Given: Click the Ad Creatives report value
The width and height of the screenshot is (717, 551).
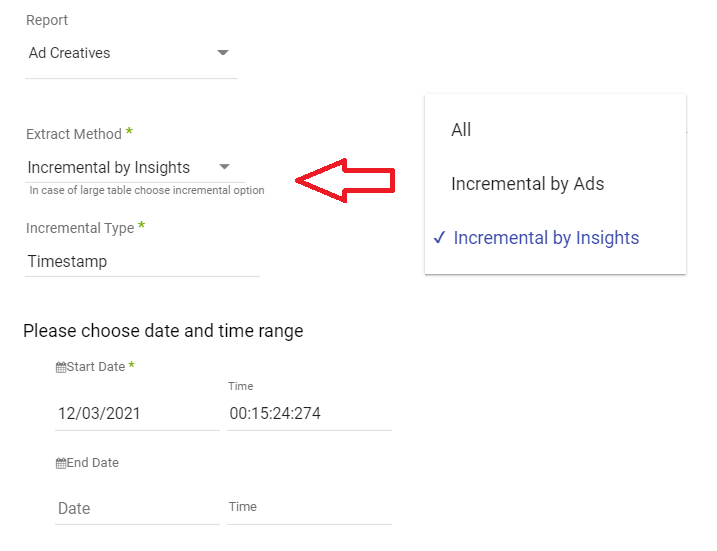Looking at the screenshot, I should coord(70,53).
